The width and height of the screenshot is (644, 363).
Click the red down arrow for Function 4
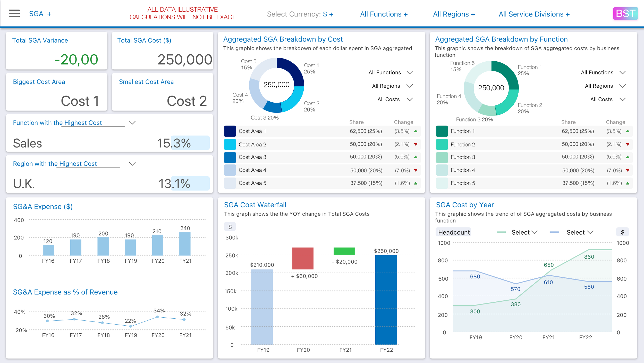point(628,170)
